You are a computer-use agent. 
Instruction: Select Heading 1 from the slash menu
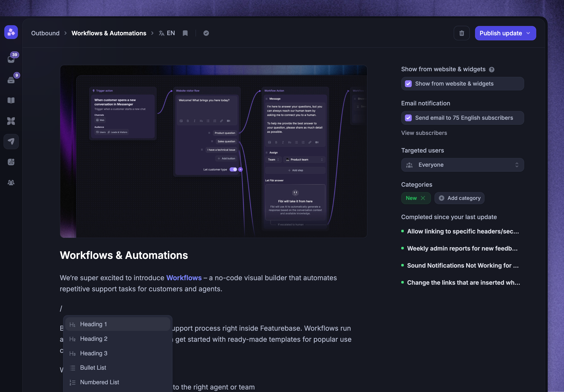pos(118,324)
